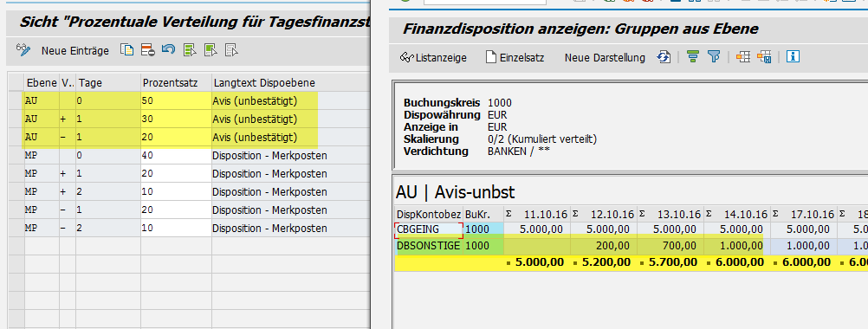This screenshot has height=329, width=868.
Task: Click the copy entries icon
Action: click(x=127, y=50)
